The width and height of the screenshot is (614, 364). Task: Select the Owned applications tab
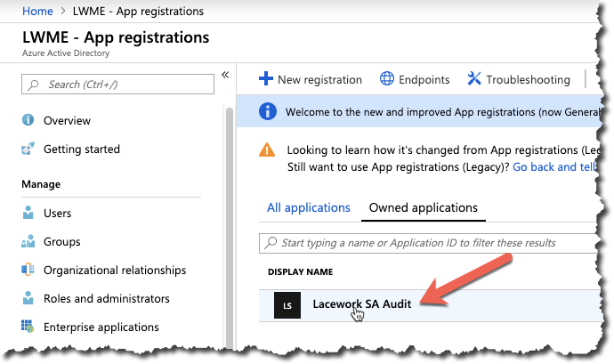click(x=424, y=207)
